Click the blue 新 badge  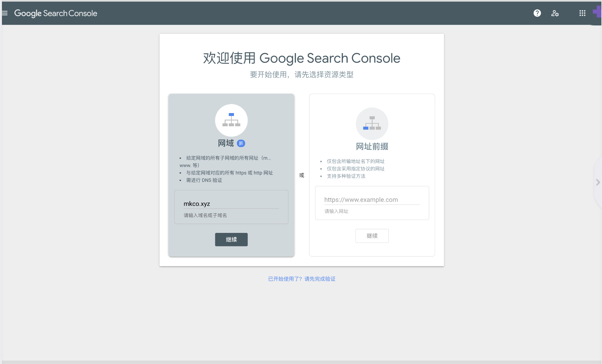pyautogui.click(x=241, y=143)
